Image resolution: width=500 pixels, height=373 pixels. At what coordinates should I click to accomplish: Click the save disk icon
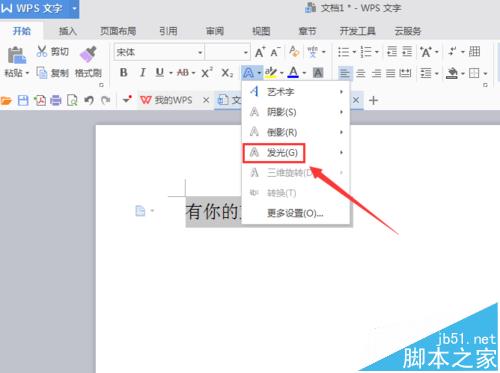pyautogui.click(x=23, y=100)
